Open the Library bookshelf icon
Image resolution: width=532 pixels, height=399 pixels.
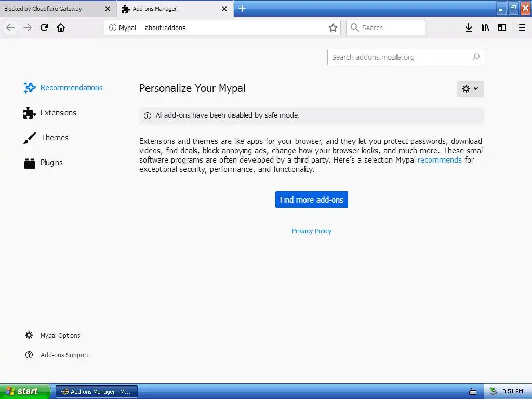485,28
